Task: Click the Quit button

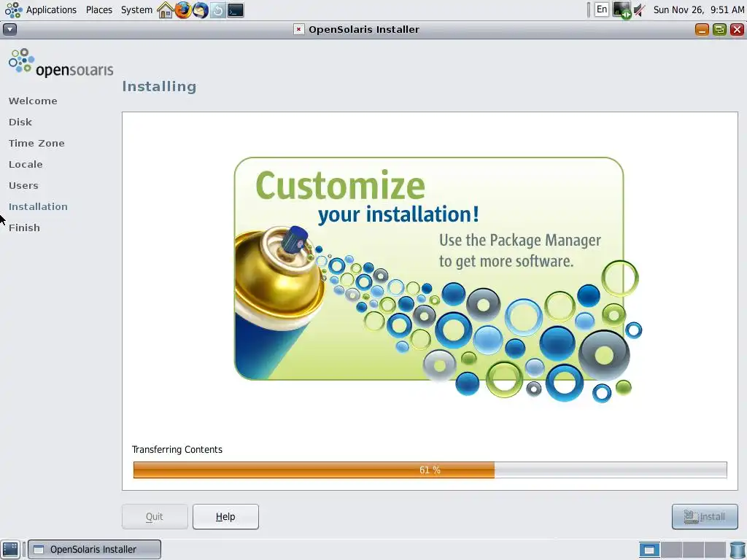Action: [x=155, y=517]
